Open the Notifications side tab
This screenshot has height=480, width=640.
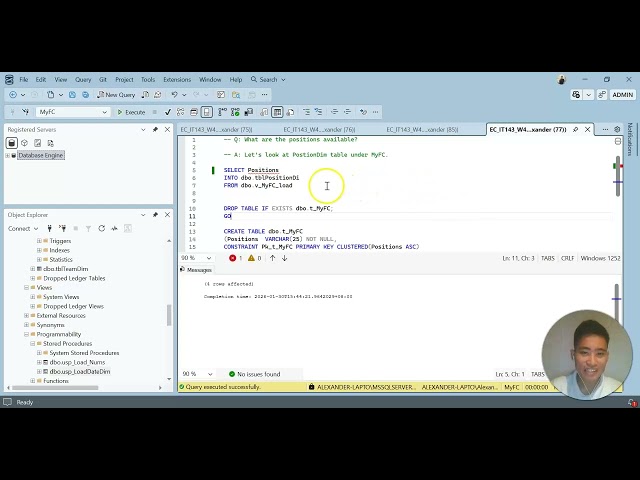pos(630,139)
